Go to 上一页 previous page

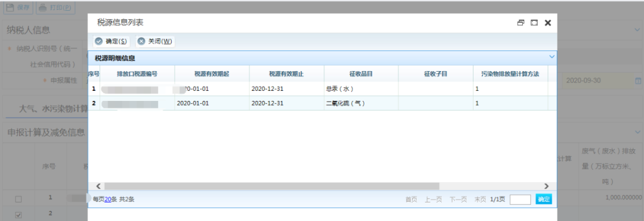[433, 199]
